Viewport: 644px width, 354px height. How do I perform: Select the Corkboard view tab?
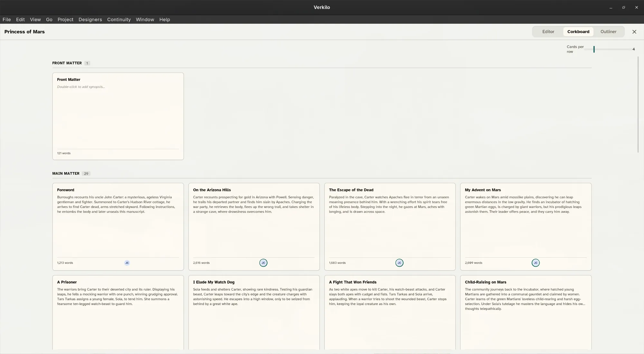coord(578,32)
